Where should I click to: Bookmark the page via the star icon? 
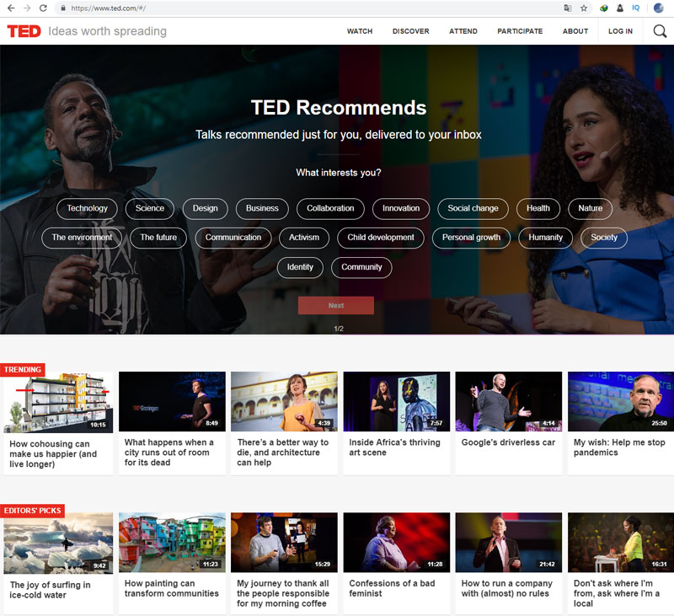pos(584,8)
